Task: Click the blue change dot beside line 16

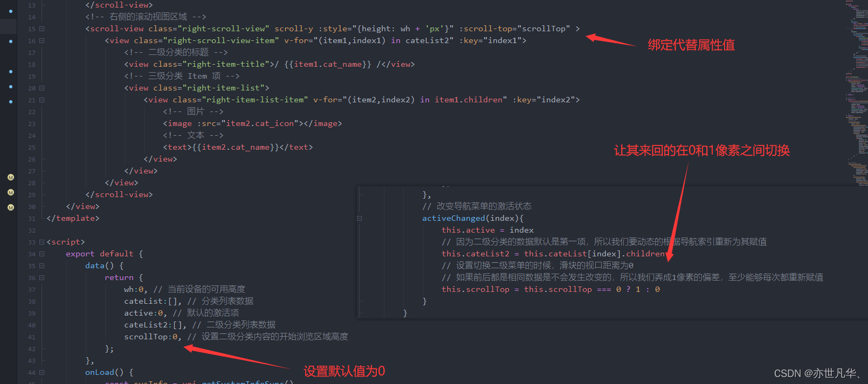Action: coord(11,41)
